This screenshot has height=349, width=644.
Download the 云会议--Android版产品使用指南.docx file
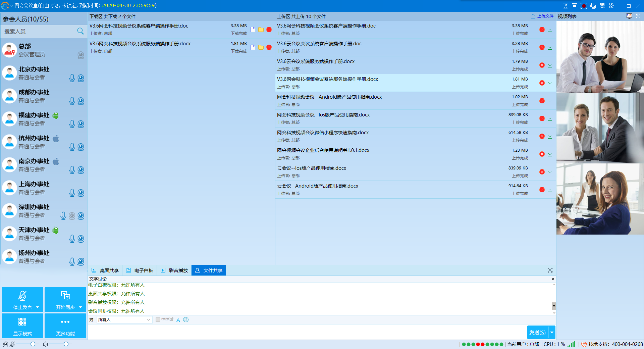point(550,190)
